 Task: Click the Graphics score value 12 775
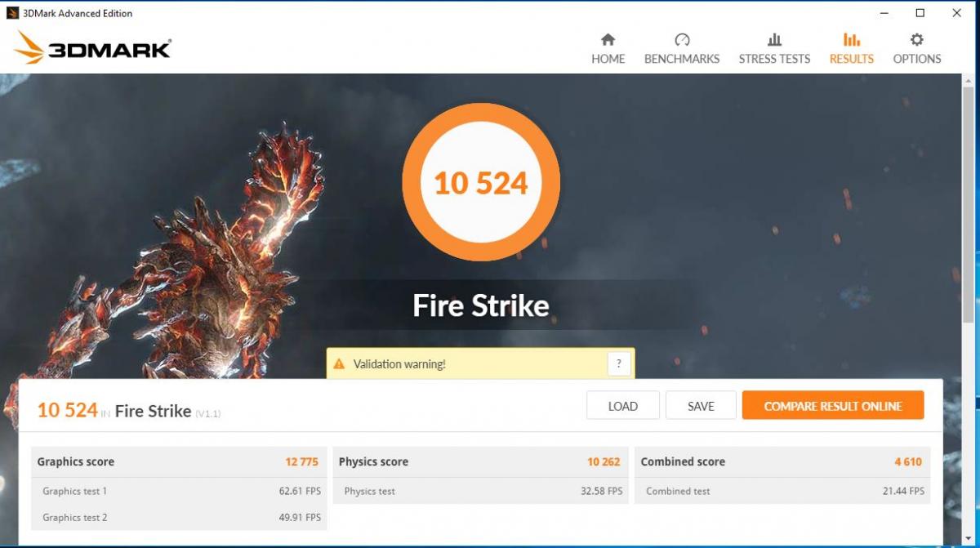click(301, 461)
